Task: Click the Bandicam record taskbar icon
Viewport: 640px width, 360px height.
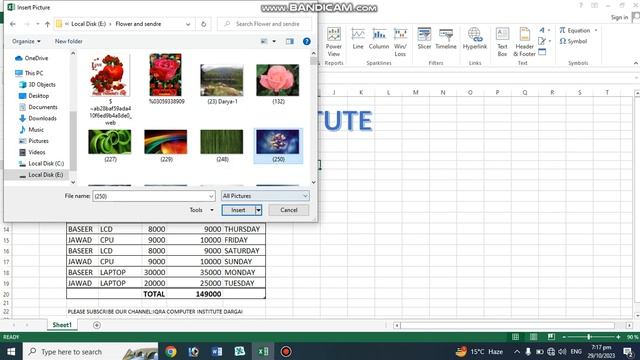Action: tap(286, 351)
